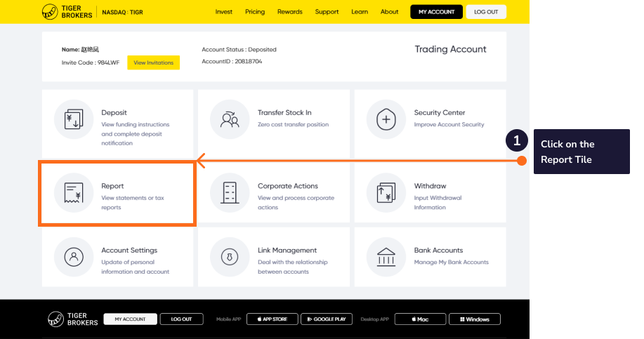Click the account Name field text

[81, 50]
